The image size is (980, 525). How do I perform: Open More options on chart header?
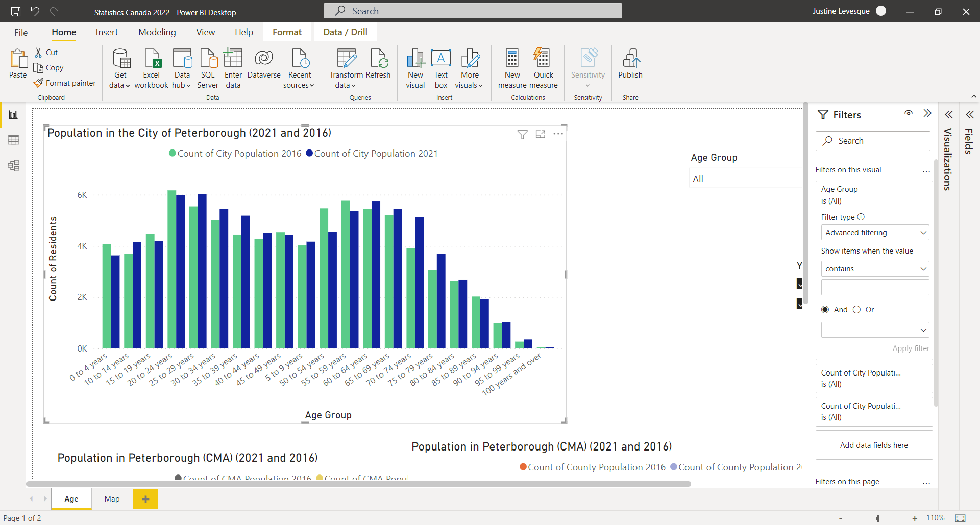click(x=558, y=134)
